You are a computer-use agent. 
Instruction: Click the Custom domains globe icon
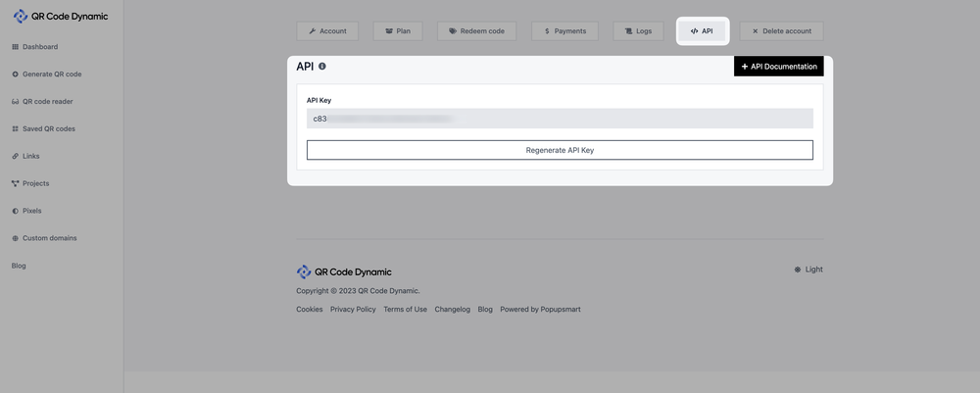[x=15, y=239]
